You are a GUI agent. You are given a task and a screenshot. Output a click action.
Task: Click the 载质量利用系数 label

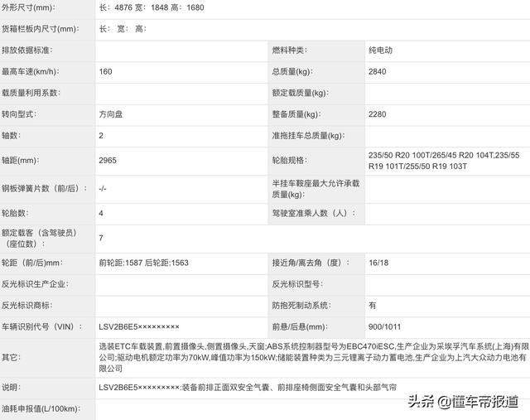31,93
